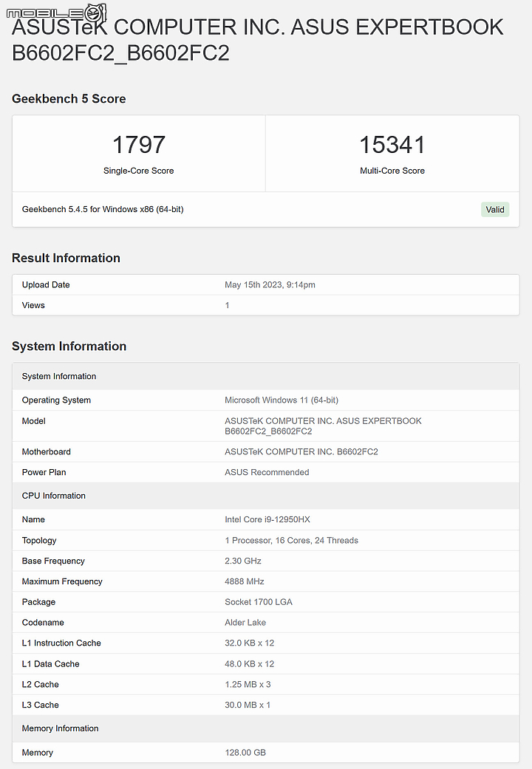This screenshot has height=769, width=532.
Task: Select the May 15th 2023, 9:14pm value
Action: pos(270,285)
